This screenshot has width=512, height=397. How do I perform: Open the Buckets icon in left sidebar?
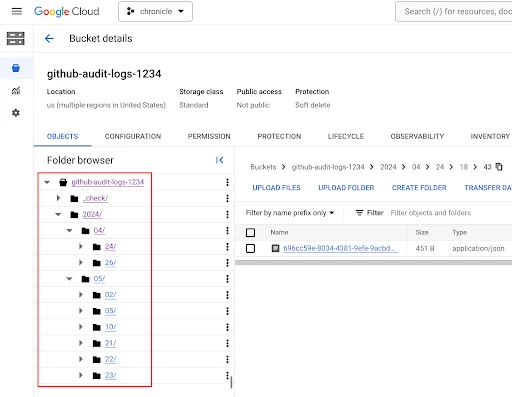(16, 68)
